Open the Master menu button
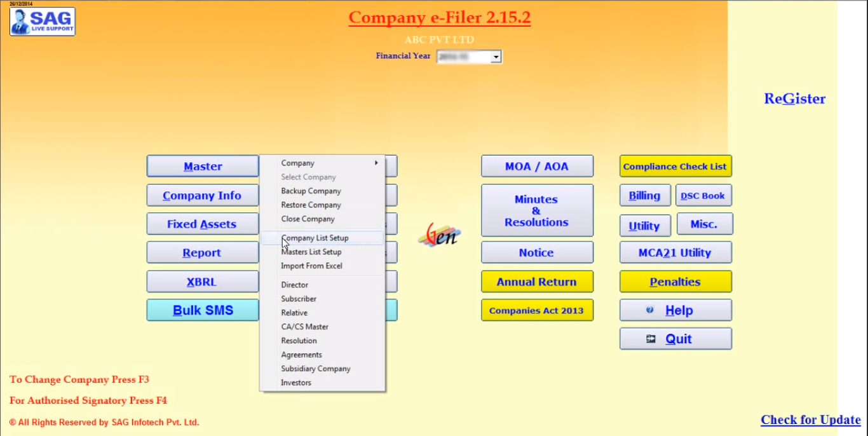 click(203, 167)
